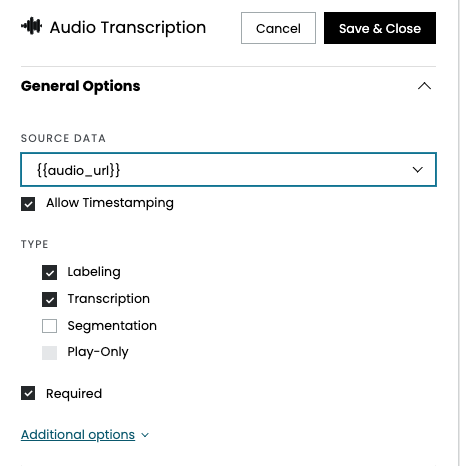Click the Audio Transcription title text

coord(128,27)
